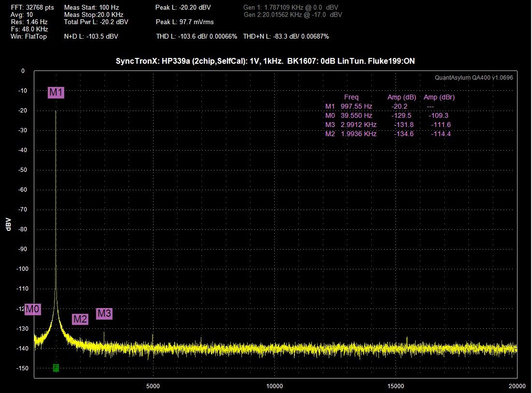Click M1 amplitude -20.2 in table
Image resolution: width=532 pixels, height=393 pixels.
(399, 107)
